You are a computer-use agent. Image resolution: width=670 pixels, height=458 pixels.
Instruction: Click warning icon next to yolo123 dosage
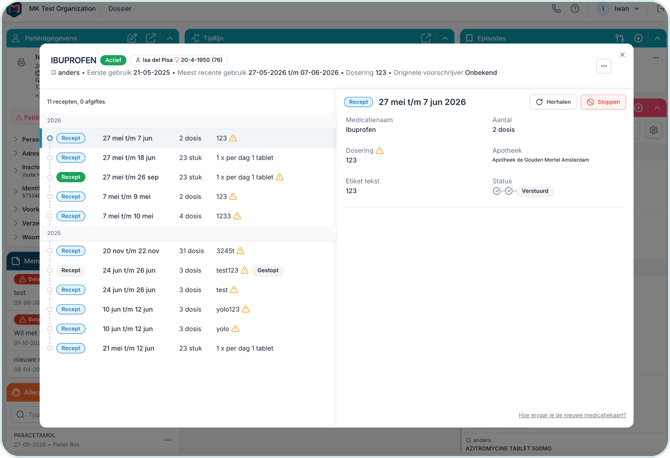coord(246,309)
